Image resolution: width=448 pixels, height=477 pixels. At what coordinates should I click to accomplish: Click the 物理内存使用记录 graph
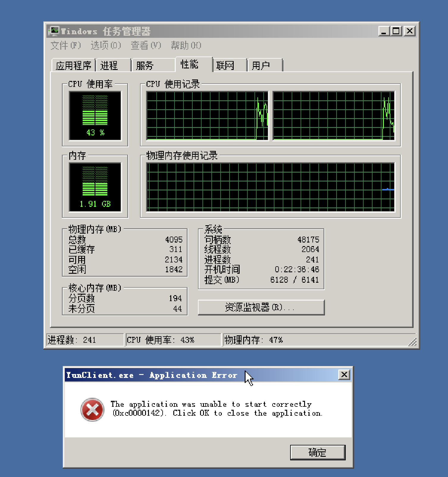pos(271,187)
